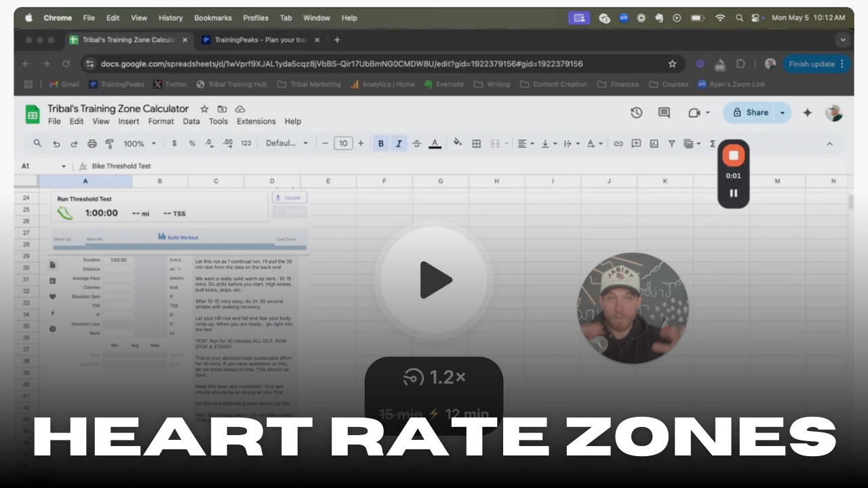
Task: Open all comments panel icon
Action: coord(664,113)
